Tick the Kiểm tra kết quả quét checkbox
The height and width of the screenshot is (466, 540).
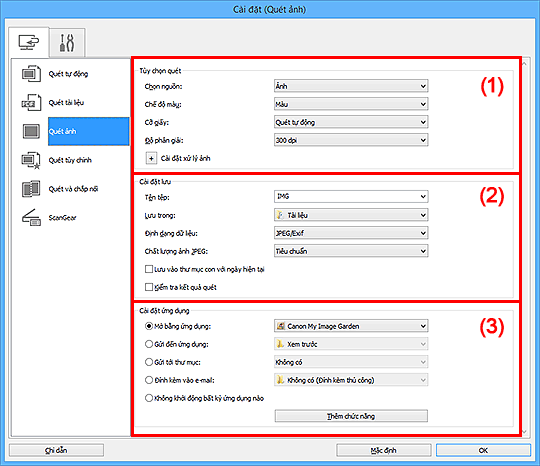pyautogui.click(x=149, y=287)
